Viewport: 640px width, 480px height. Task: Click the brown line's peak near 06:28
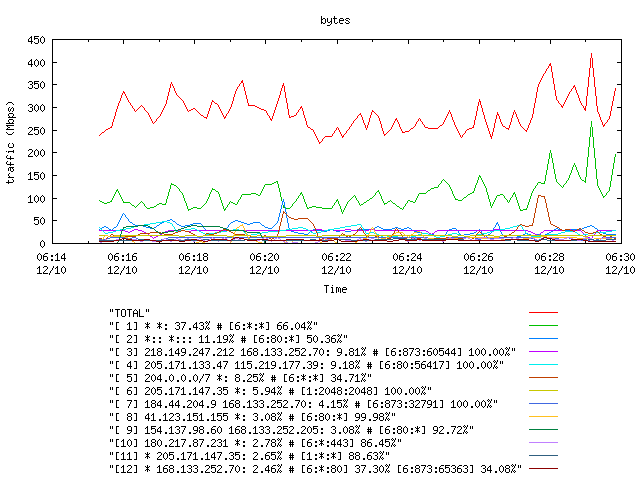[541, 196]
